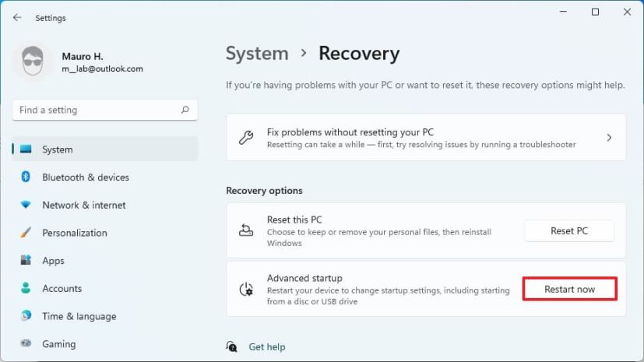This screenshot has height=362, width=644.
Task: Click the Time & language globe icon
Action: [26, 316]
